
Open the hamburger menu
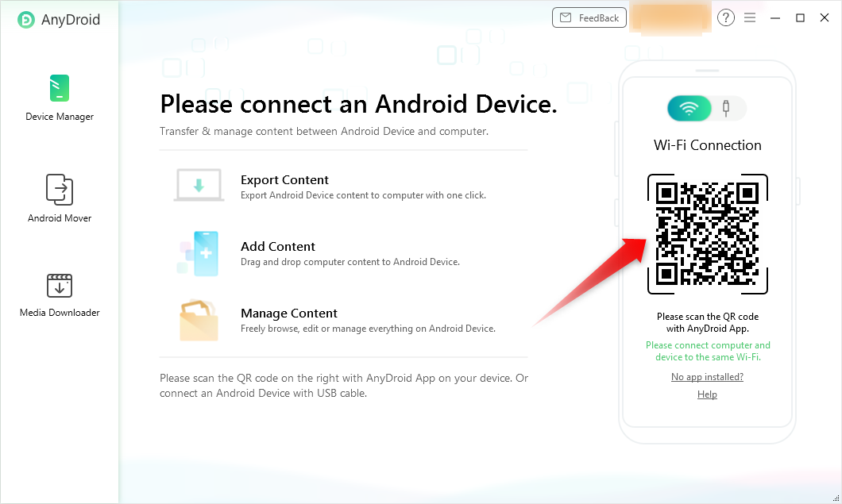(749, 17)
